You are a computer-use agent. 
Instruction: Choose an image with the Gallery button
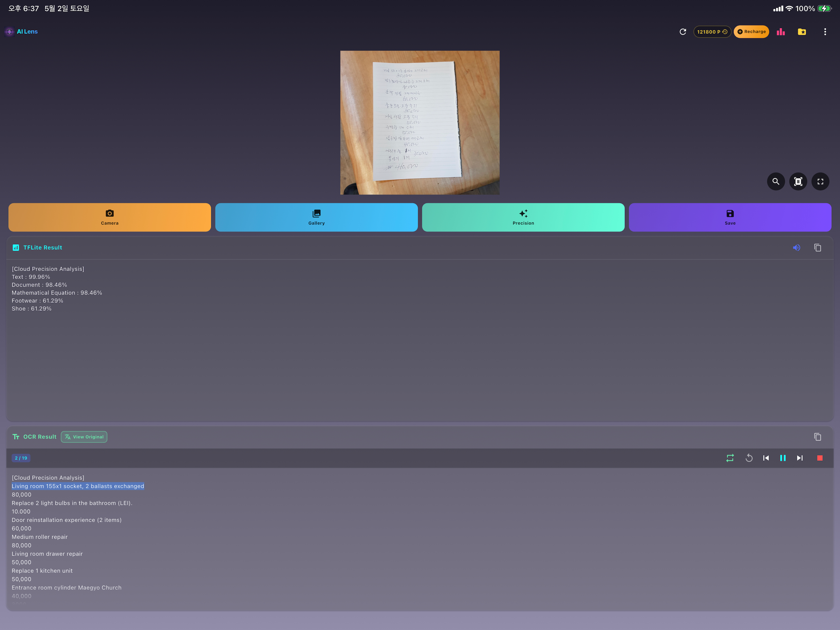pyautogui.click(x=316, y=217)
